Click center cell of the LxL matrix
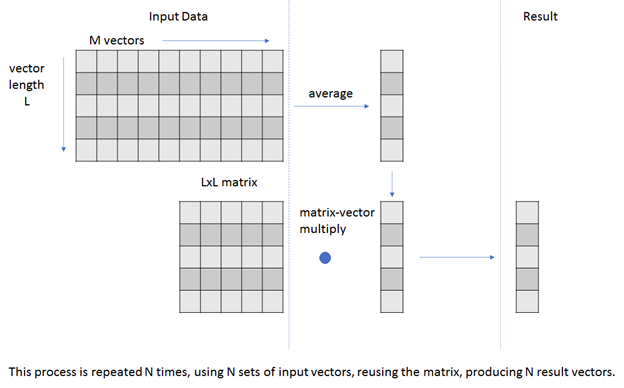 (x=231, y=257)
